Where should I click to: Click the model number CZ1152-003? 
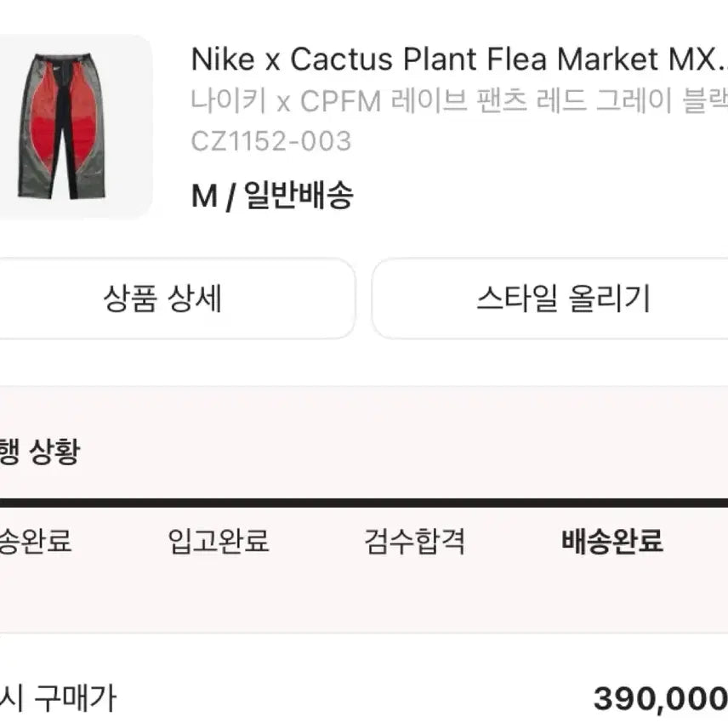[x=271, y=141]
